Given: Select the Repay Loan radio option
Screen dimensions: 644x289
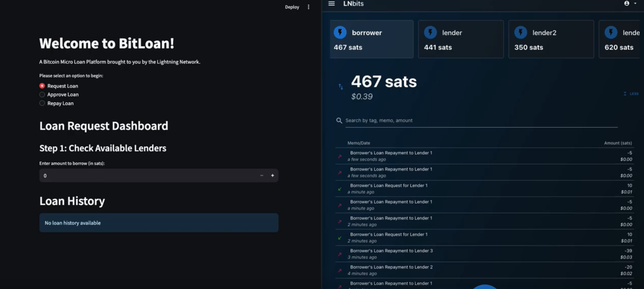Looking at the screenshot, I should pos(42,103).
